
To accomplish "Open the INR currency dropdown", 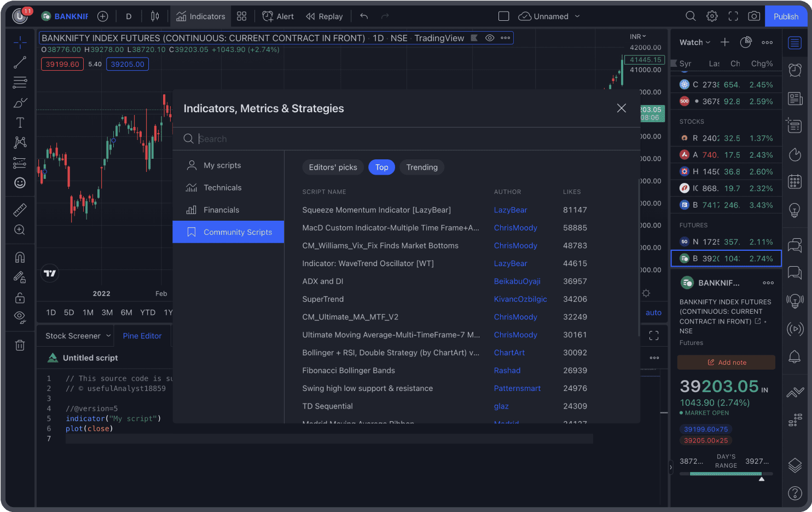I will (638, 37).
